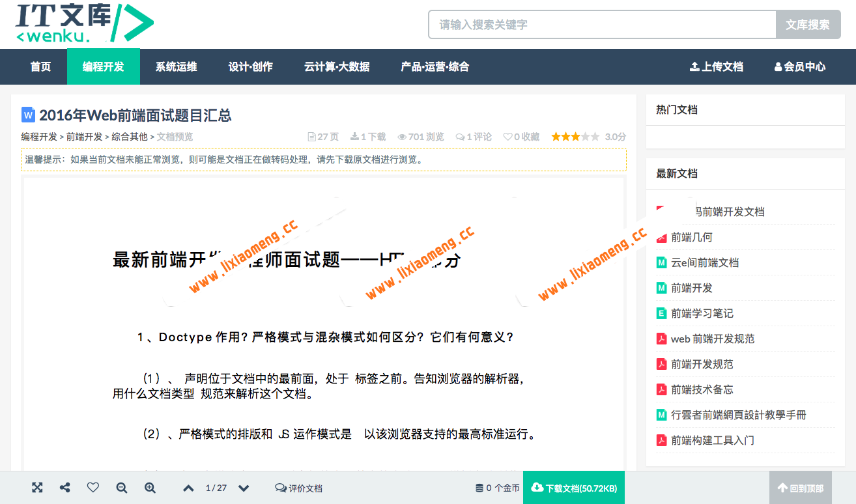Open the 系统运维 navigation menu
The height and width of the screenshot is (504, 856).
175,66
